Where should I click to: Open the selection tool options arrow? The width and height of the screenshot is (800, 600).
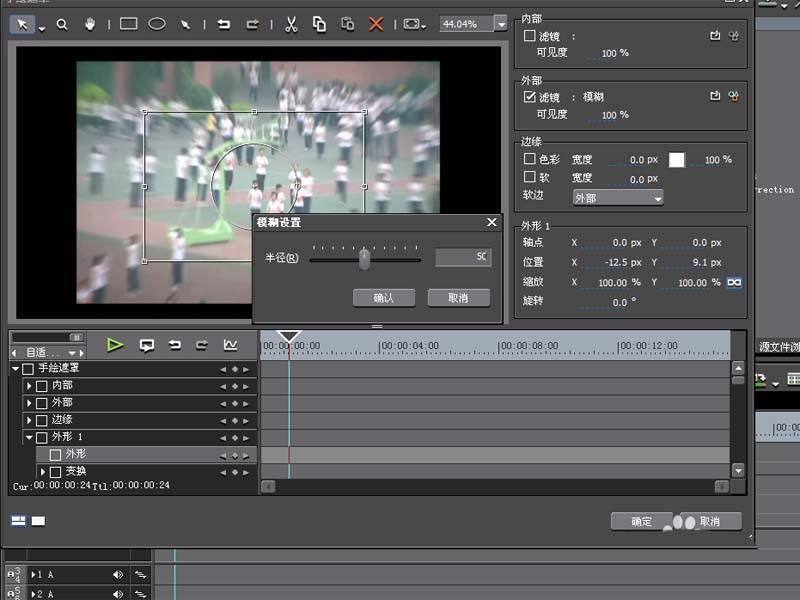[x=42, y=29]
